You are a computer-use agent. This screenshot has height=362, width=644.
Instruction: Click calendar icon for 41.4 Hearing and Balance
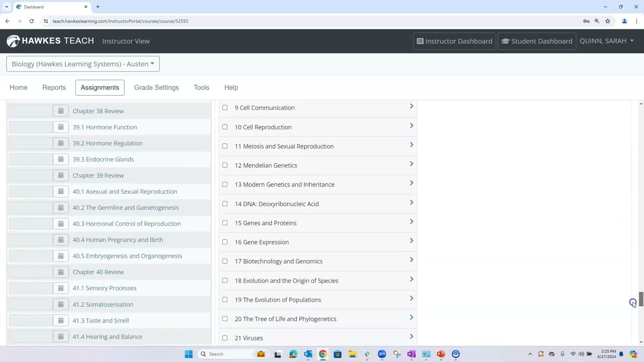pos(60,336)
